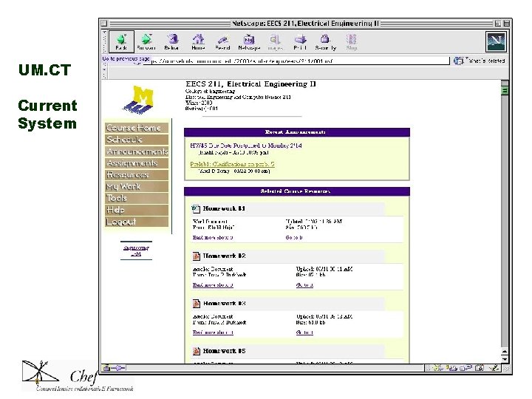Click the Homework #5 document icon

click(x=196, y=351)
